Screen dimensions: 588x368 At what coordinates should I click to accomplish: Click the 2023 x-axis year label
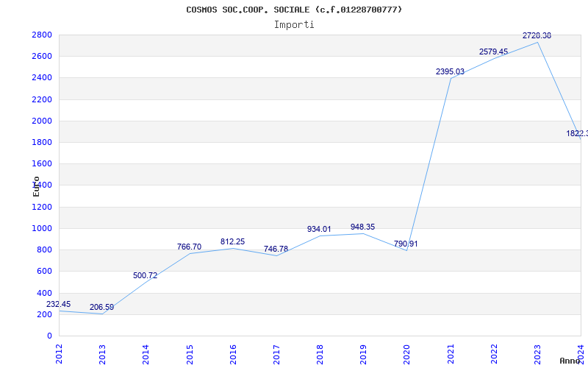pyautogui.click(x=537, y=354)
